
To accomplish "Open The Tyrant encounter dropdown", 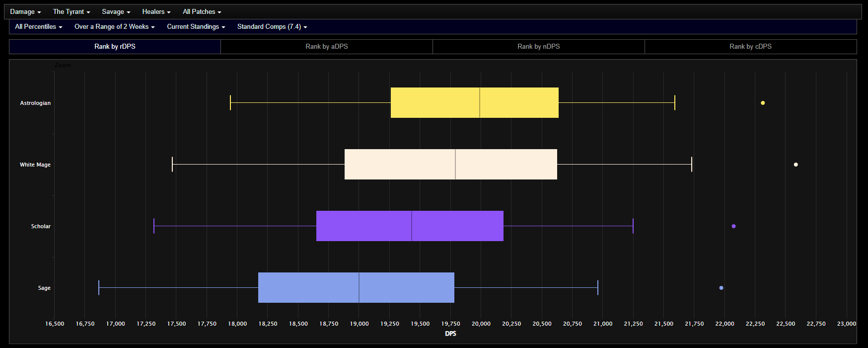I will tap(72, 11).
